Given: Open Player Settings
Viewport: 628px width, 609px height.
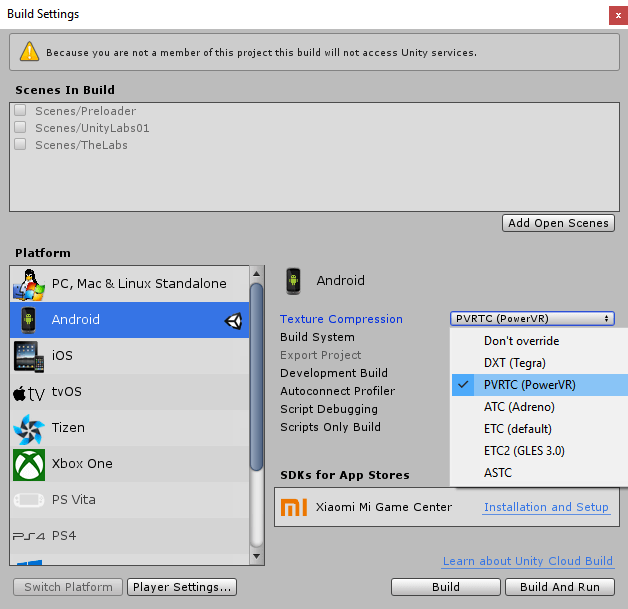Looking at the screenshot, I should pos(182,587).
